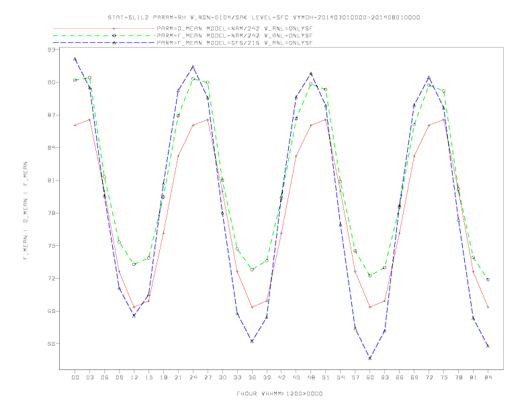Click x-axis tick label 81
The width and height of the screenshot is (532, 411).
[474, 377]
